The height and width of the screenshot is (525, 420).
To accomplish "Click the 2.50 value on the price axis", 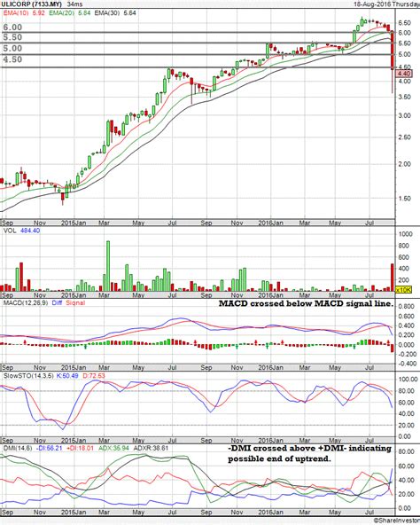I will pos(405,137).
